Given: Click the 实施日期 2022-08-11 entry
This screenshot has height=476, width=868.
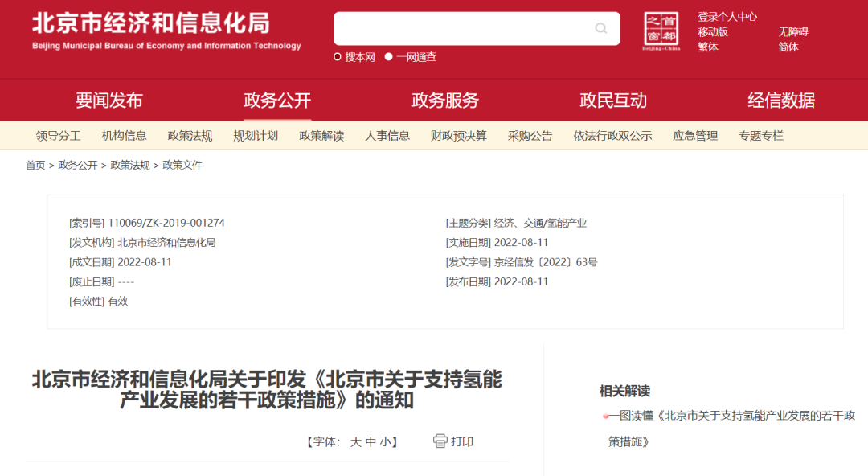Looking at the screenshot, I should (497, 242).
